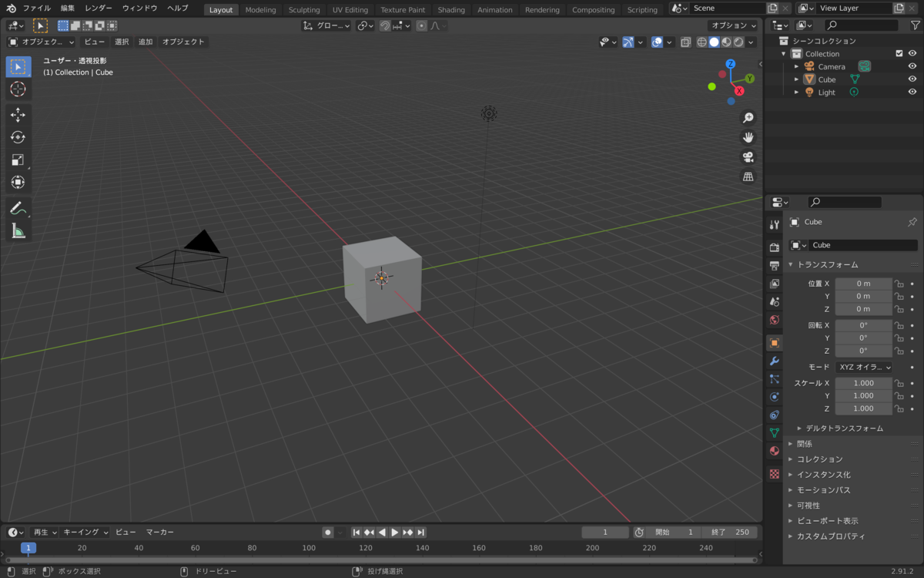This screenshot has height=578, width=924.
Task: Open the Tool properties tab
Action: click(775, 224)
